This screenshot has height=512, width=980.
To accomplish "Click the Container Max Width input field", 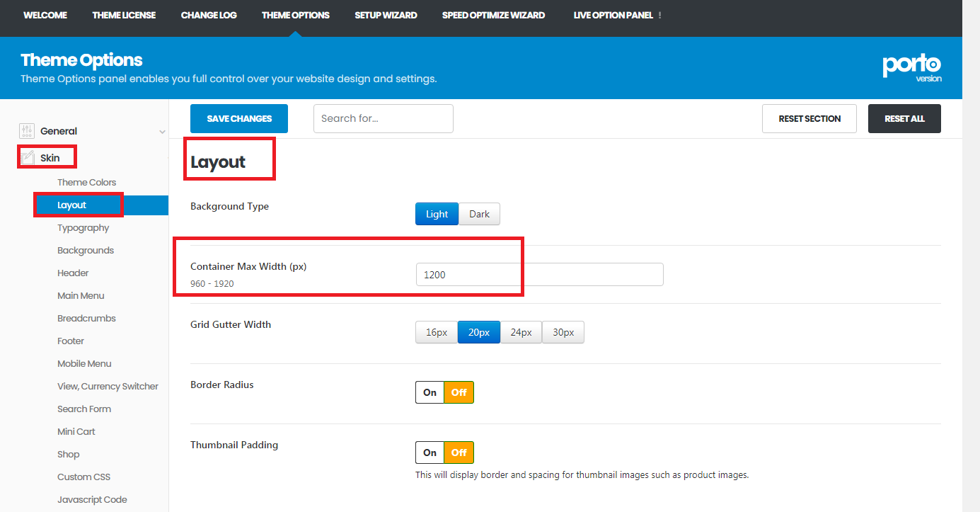I will click(x=539, y=274).
